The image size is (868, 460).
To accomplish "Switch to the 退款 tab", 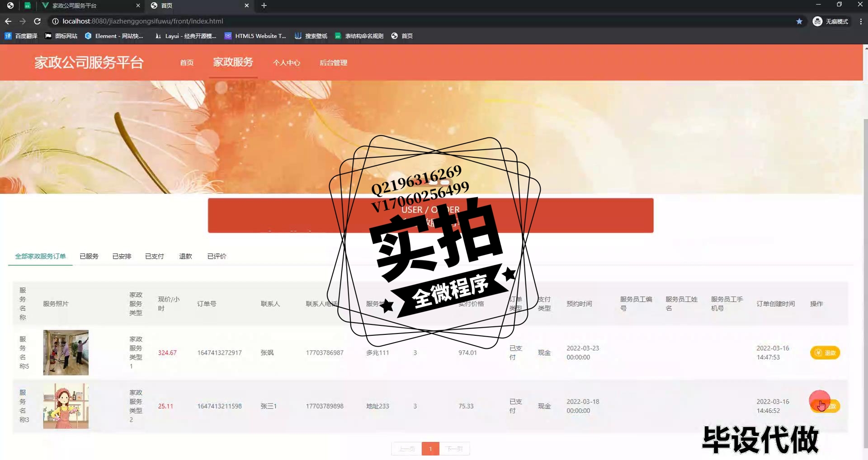I will tap(185, 256).
